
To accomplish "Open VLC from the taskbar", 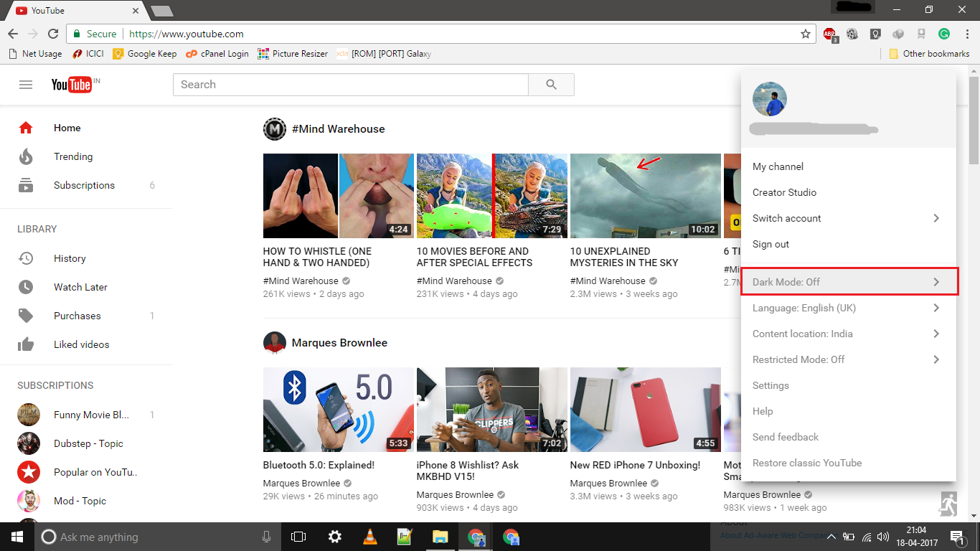I will pyautogui.click(x=369, y=537).
